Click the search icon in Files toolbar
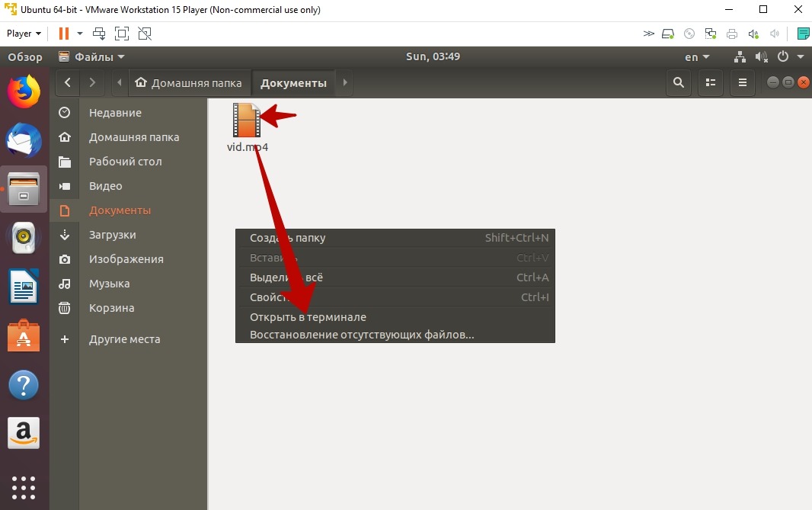 [x=678, y=83]
